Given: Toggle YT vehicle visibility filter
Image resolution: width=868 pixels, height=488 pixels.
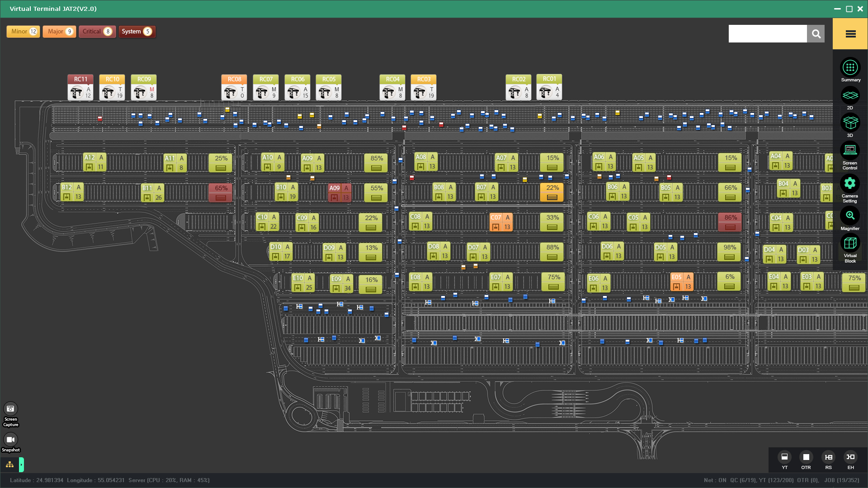Looking at the screenshot, I should point(784,457).
